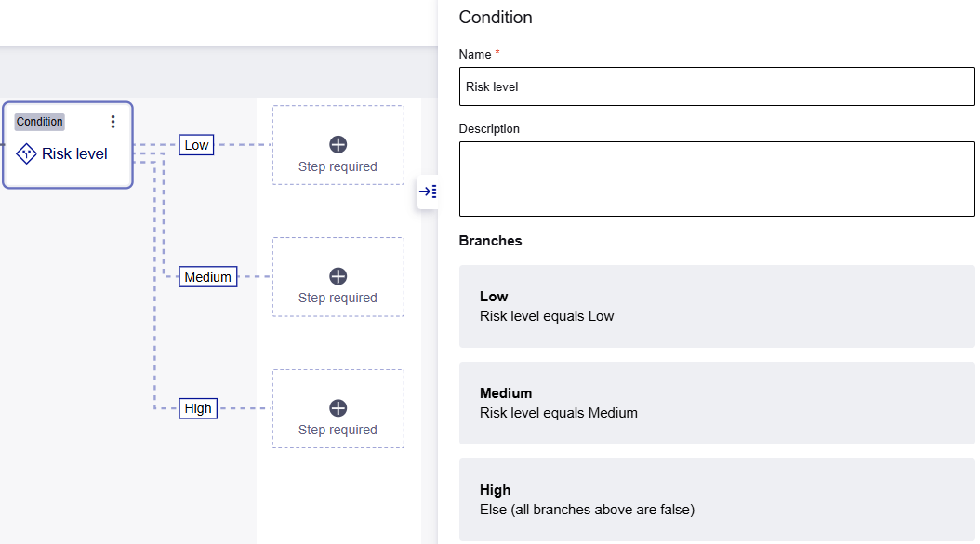
Task: Open the Risk level node's three-dot menu
Action: 113,121
